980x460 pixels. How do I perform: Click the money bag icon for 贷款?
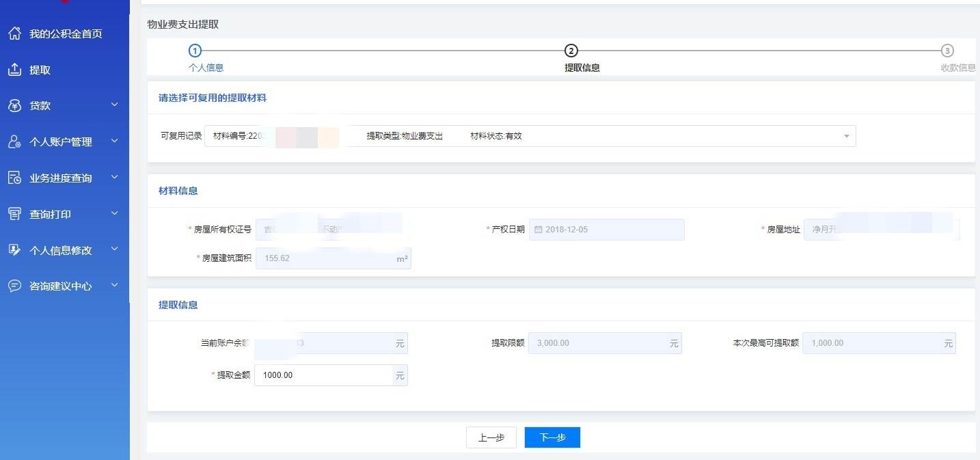coord(14,106)
